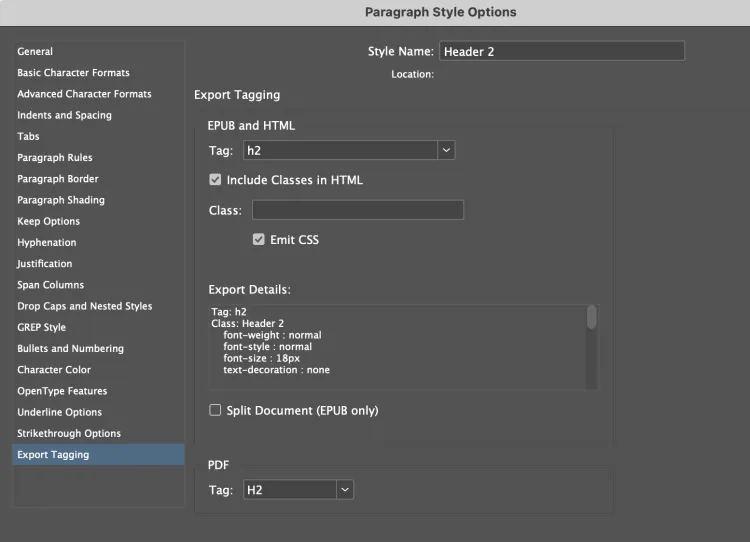Open Indents and Spacing settings

(64, 115)
